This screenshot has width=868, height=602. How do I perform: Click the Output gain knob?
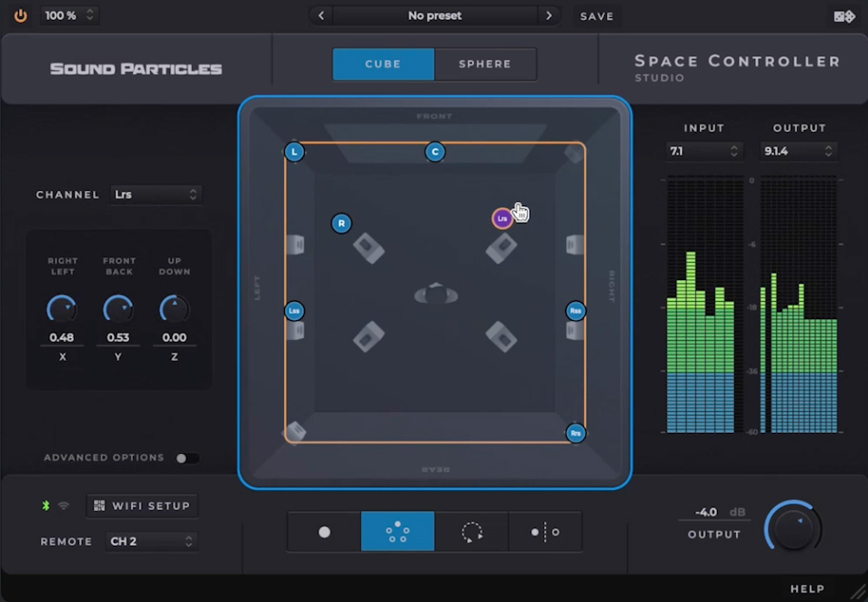coord(792,527)
